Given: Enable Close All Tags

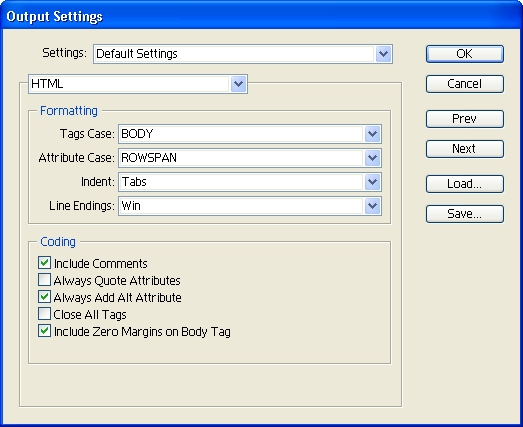Looking at the screenshot, I should pos(44,314).
